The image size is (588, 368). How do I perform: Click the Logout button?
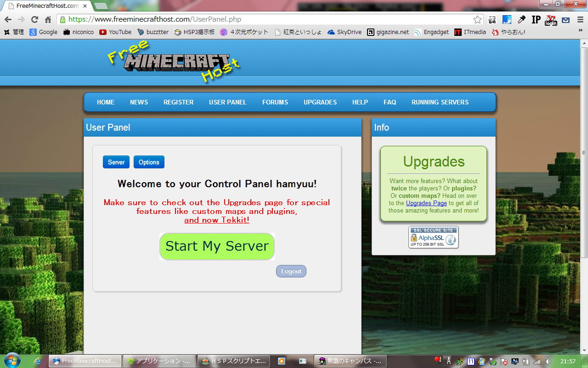[291, 271]
